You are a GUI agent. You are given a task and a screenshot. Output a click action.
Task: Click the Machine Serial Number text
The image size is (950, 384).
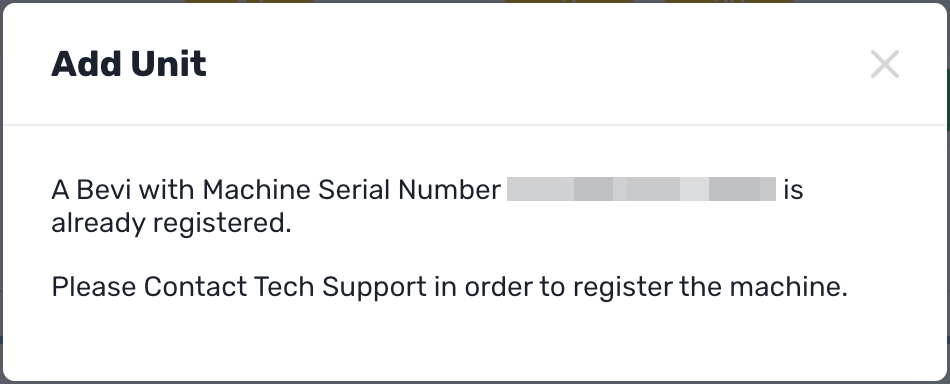point(351,190)
